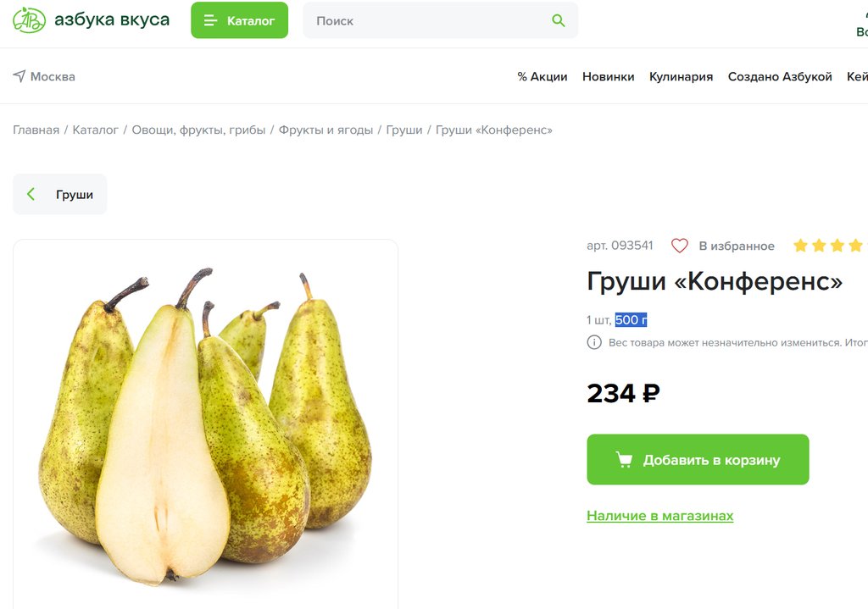Open the % Акции menu item
Image resolution: width=868 pixels, height=609 pixels.
point(542,77)
